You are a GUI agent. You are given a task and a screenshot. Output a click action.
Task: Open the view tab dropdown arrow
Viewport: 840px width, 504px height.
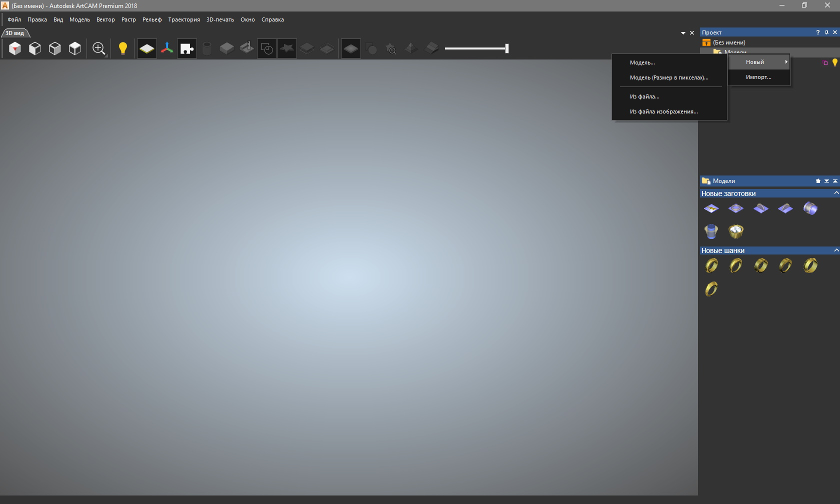pyautogui.click(x=683, y=33)
